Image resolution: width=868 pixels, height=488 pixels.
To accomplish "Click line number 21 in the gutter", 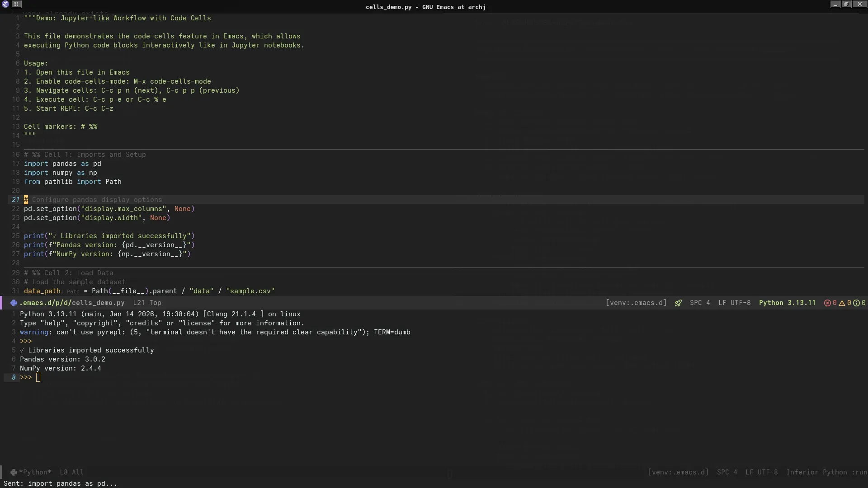I will coord(15,200).
